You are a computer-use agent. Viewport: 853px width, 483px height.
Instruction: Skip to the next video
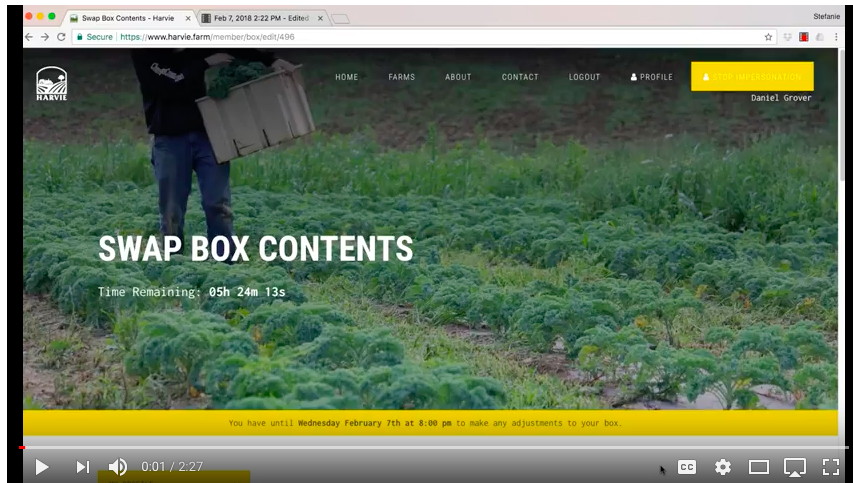(x=83, y=467)
